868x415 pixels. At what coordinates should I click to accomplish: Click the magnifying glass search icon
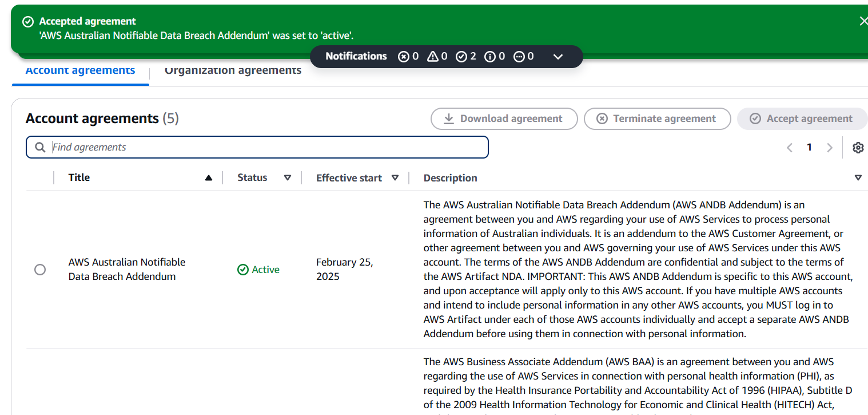pos(40,147)
